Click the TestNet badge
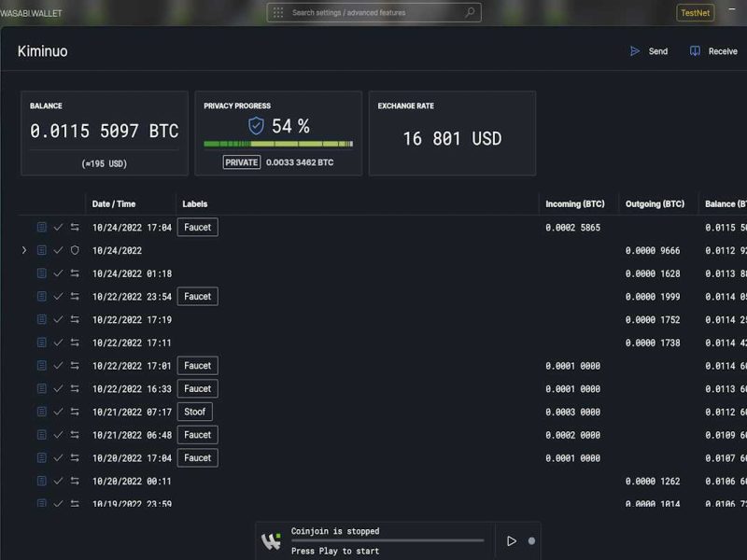747x560 pixels. [695, 13]
